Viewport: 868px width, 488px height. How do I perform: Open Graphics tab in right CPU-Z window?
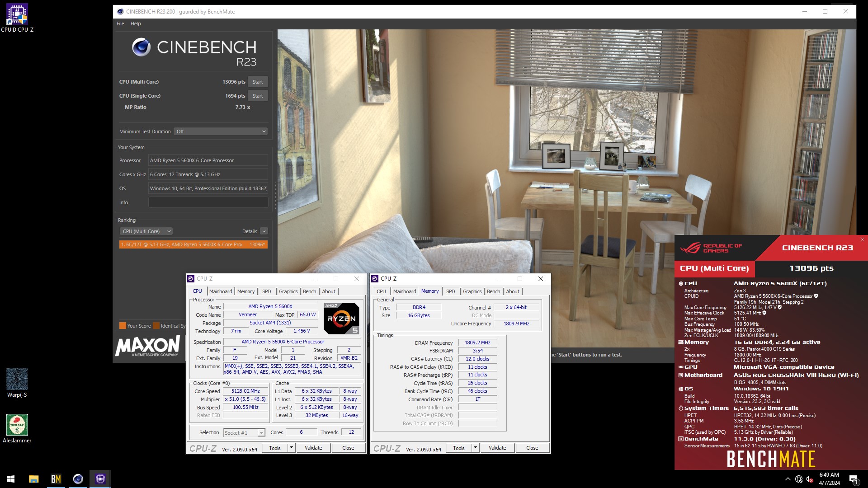tap(472, 291)
